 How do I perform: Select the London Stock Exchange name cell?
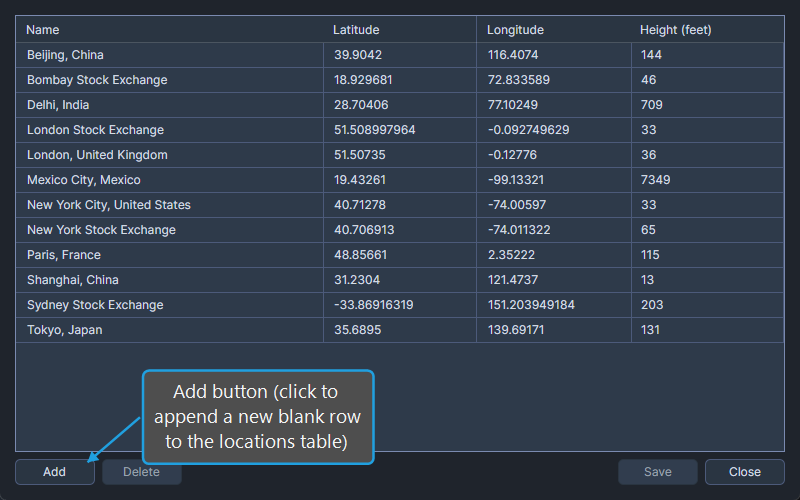click(x=169, y=130)
